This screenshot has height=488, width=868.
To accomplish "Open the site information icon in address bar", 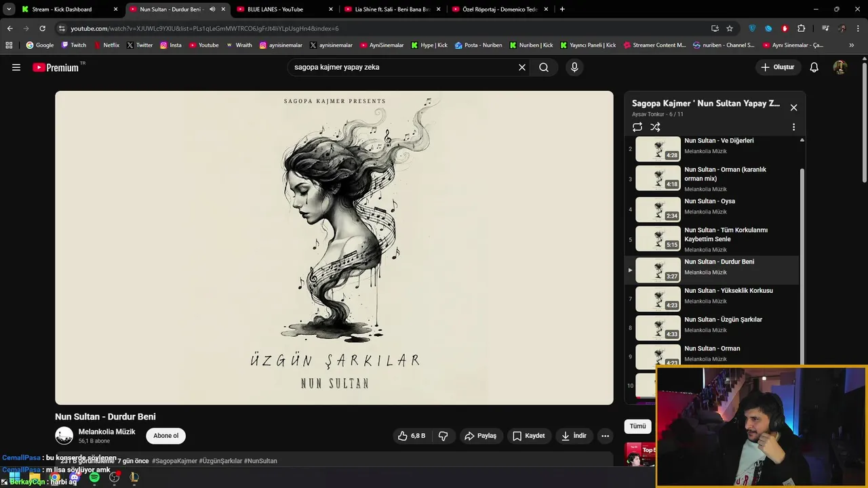I will tap(62, 28).
